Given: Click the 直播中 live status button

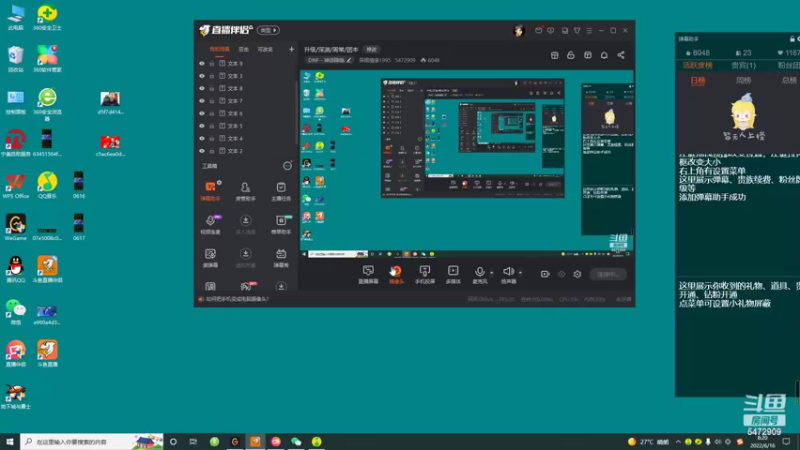Looking at the screenshot, I should (608, 274).
